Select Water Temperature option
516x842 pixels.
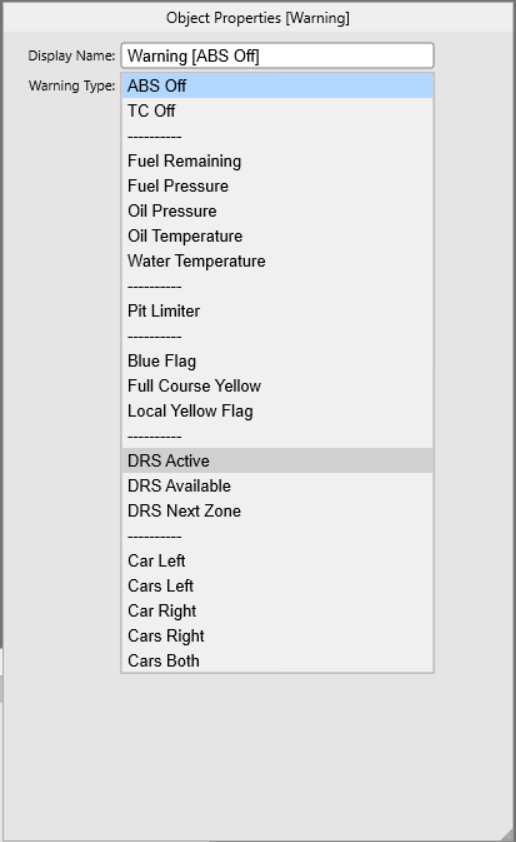tap(277, 260)
